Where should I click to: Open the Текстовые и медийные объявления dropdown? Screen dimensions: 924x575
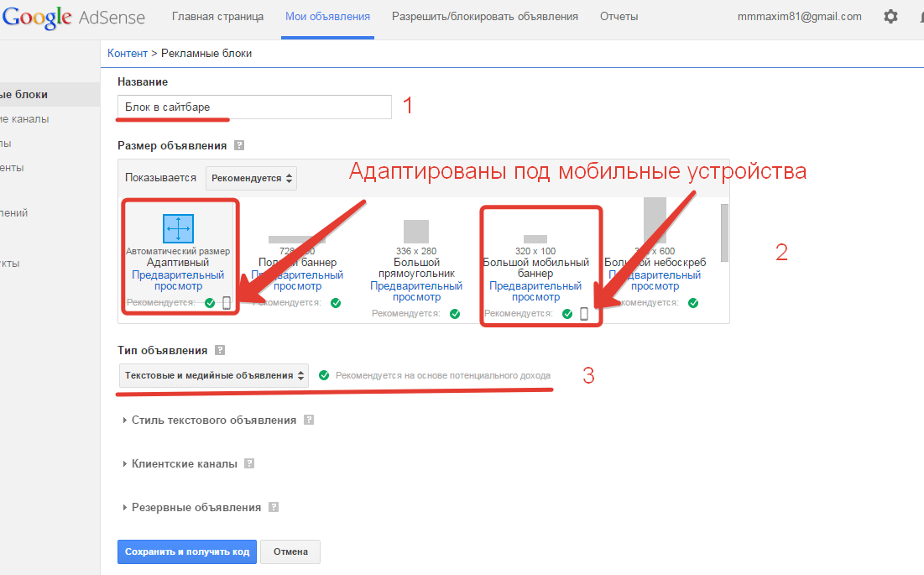click(214, 375)
